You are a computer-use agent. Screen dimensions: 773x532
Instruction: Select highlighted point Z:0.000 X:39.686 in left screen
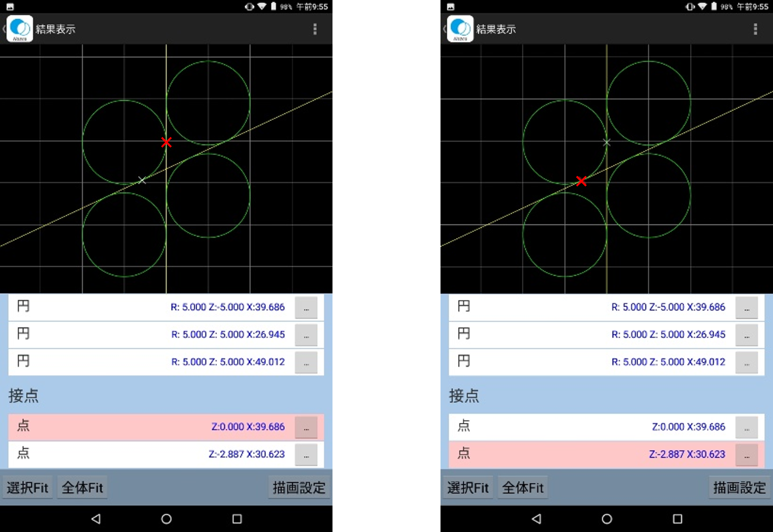point(166,427)
